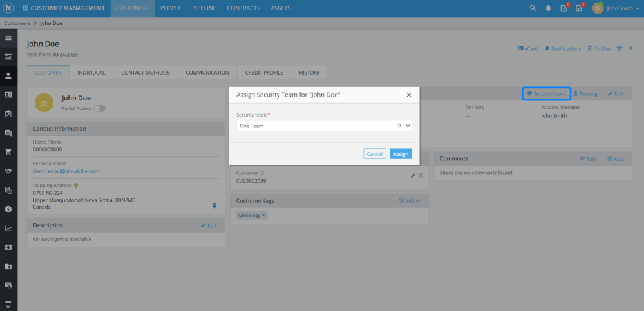
Task: Close the John Doe customer page
Action: (631, 48)
